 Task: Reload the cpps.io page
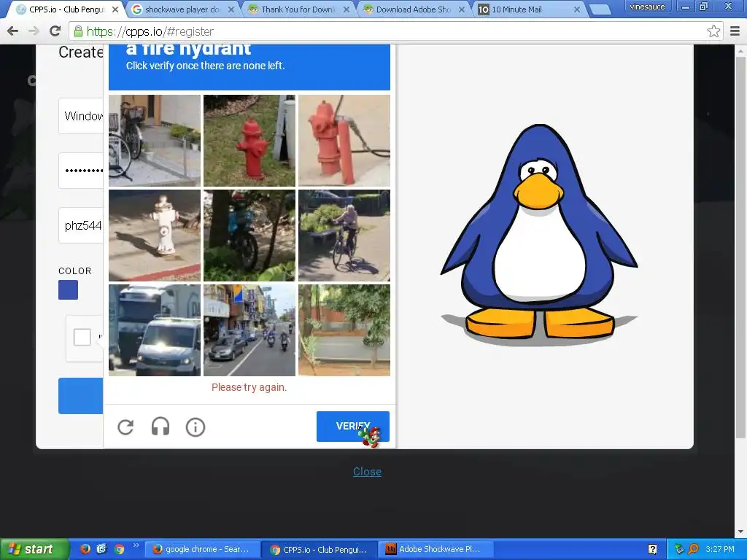click(x=55, y=31)
